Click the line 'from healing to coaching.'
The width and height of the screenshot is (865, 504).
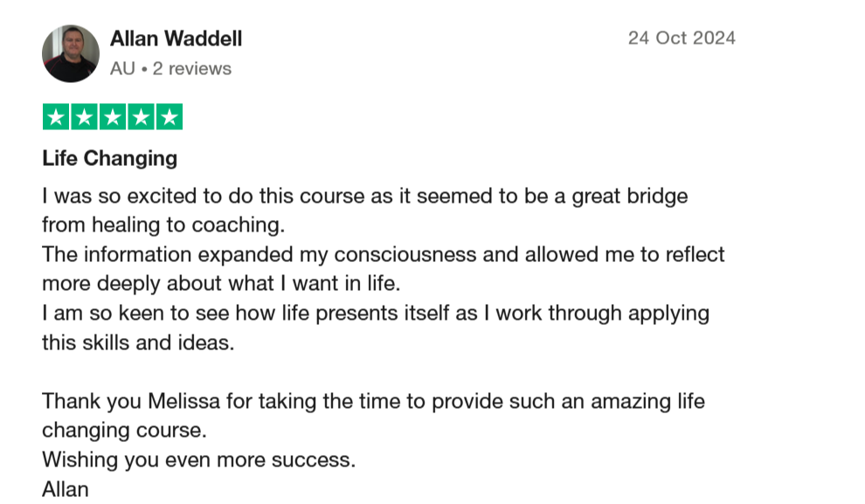pyautogui.click(x=163, y=225)
